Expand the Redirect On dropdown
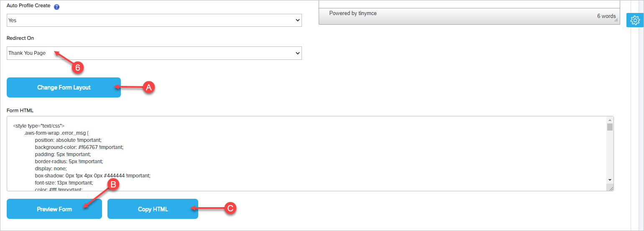 (x=154, y=53)
